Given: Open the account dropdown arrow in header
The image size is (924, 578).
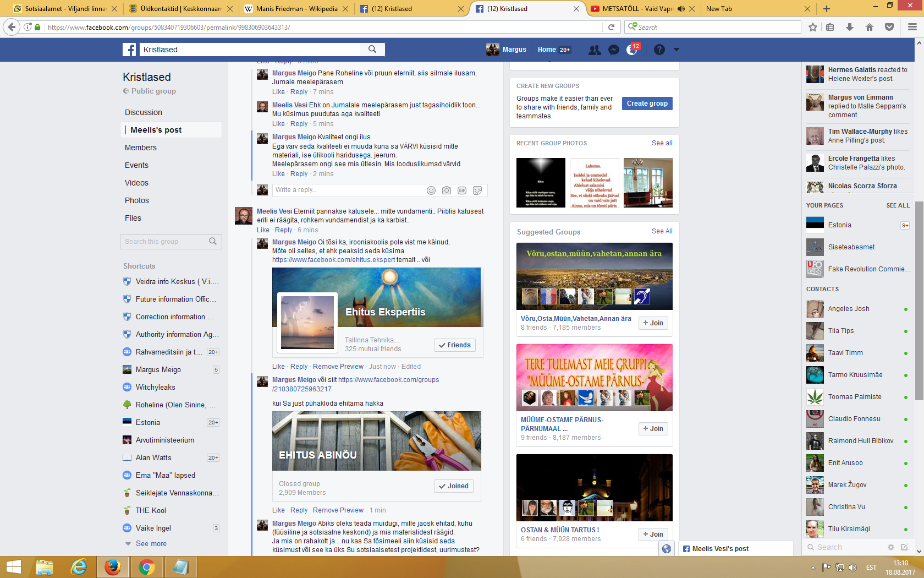Looking at the screenshot, I should [x=676, y=50].
